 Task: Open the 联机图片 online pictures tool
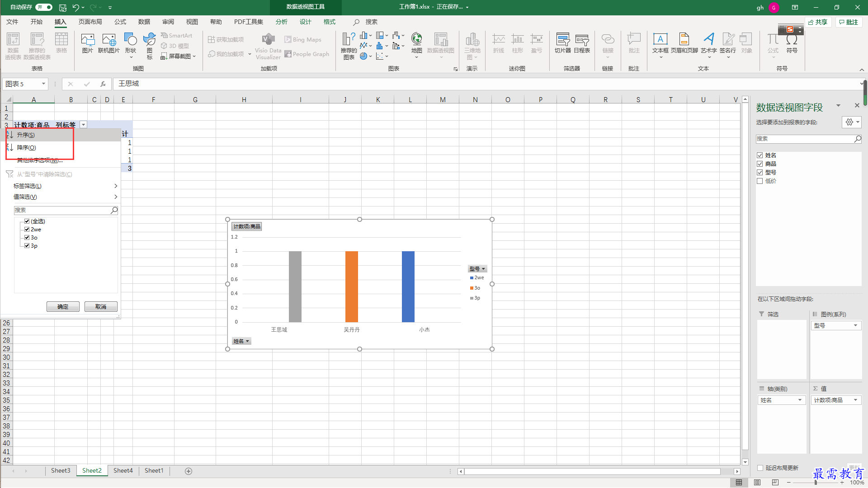pyautogui.click(x=109, y=43)
